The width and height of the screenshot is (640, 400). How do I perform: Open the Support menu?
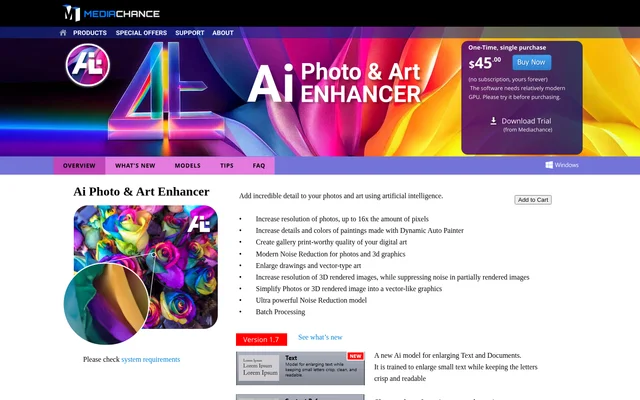coord(190,33)
